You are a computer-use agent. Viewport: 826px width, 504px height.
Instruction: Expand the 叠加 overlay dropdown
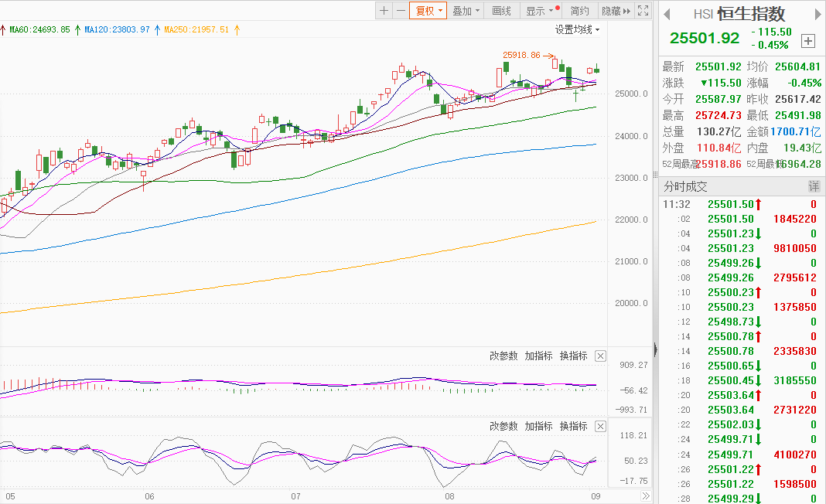pyautogui.click(x=466, y=11)
